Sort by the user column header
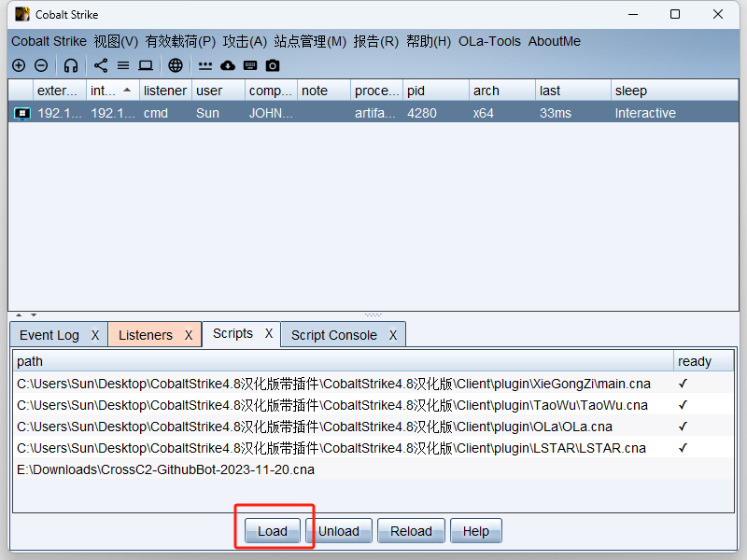 pos(218,91)
